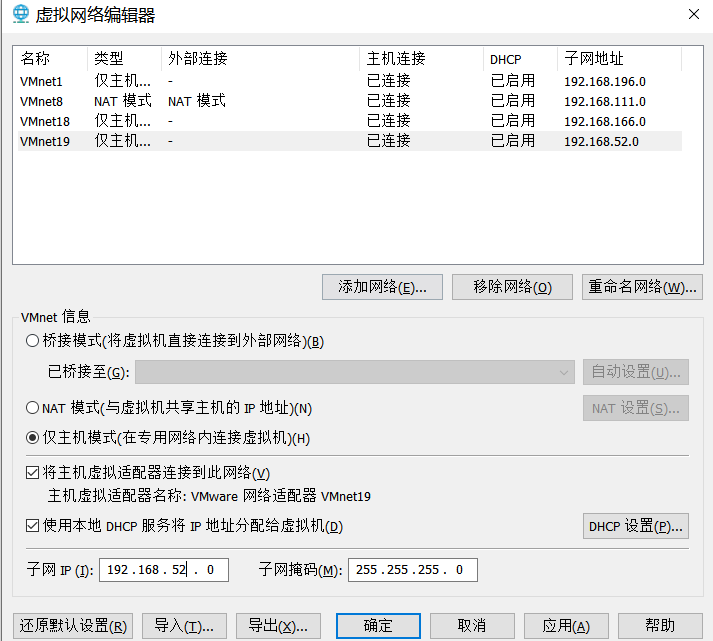Click subnet address 192.168.196.0
713x641 pixels.
605,82
